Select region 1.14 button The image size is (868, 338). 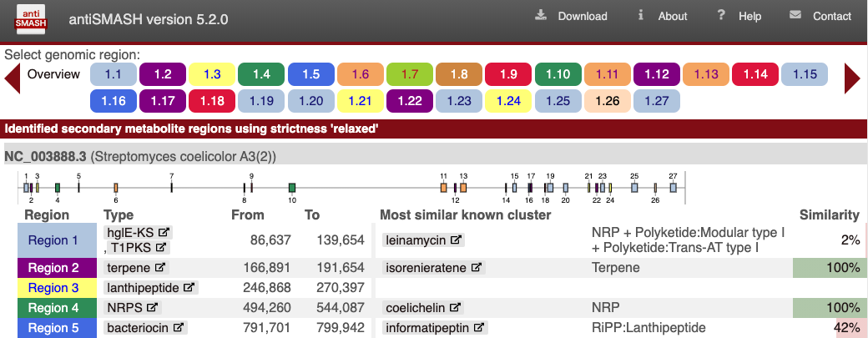pos(755,74)
